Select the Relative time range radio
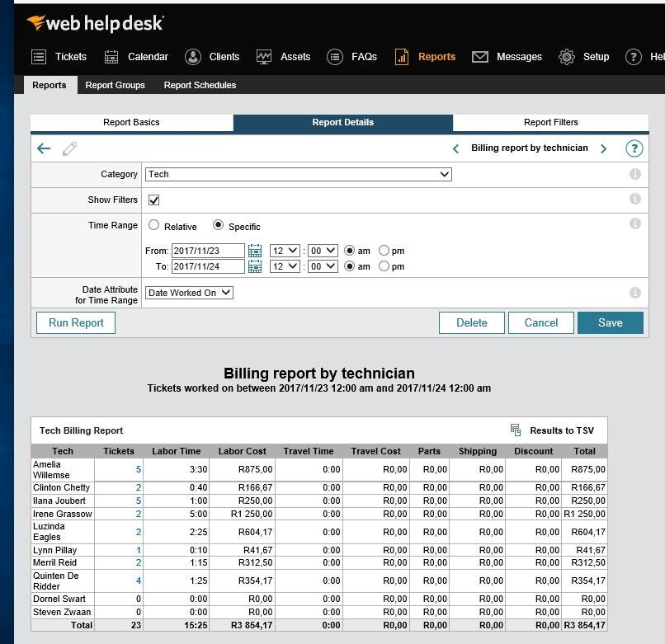The width and height of the screenshot is (665, 644). (x=154, y=225)
